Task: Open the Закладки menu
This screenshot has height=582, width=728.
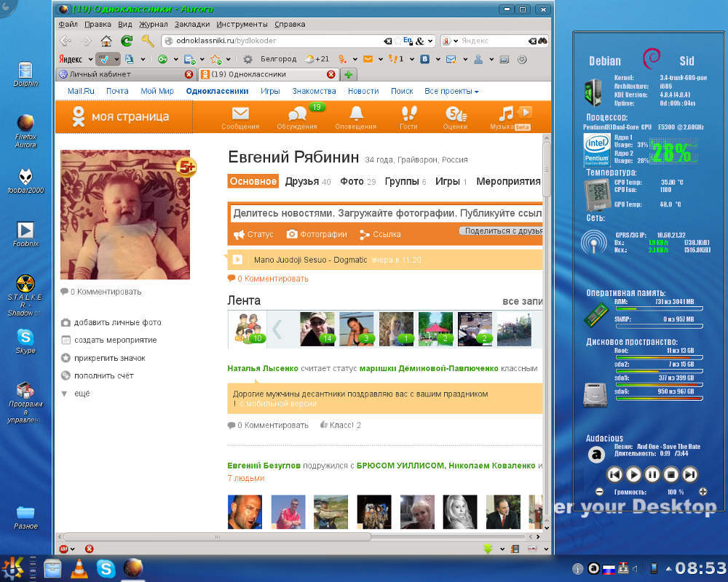Action: tap(192, 24)
